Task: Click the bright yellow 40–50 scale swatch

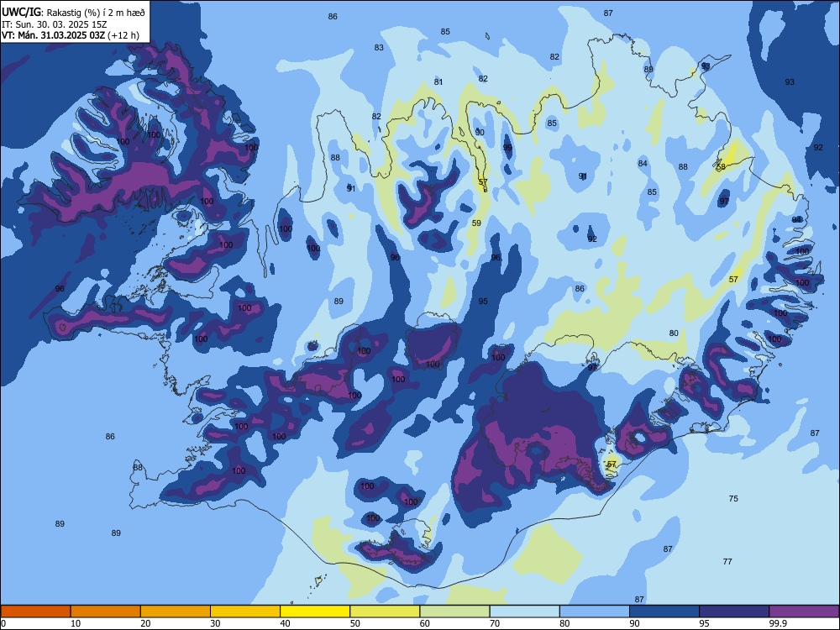Action: (x=315, y=612)
